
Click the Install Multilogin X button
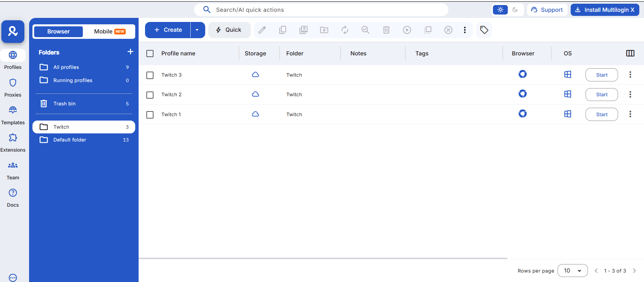[x=605, y=10]
